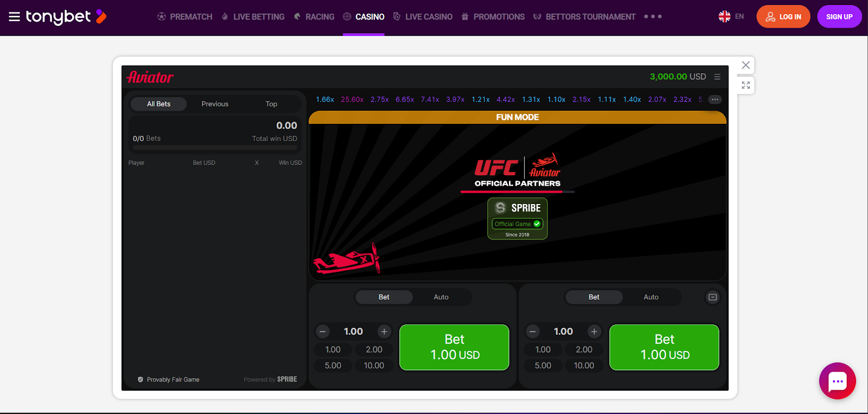
Task: Choose 2.00 preset in first panel
Action: click(x=374, y=350)
